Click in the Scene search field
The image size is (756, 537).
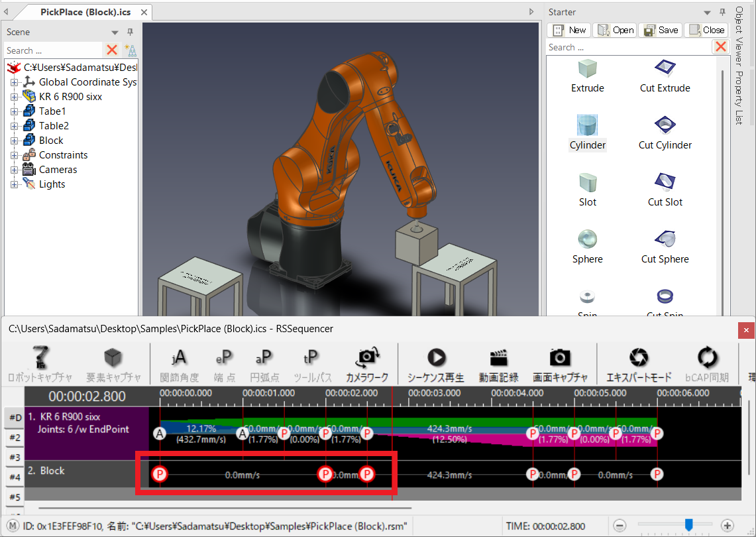pyautogui.click(x=53, y=50)
